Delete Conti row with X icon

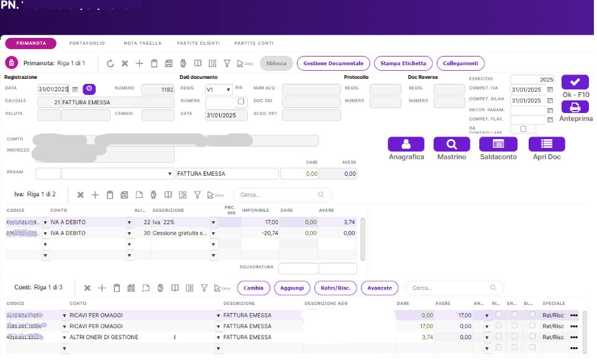(87, 288)
